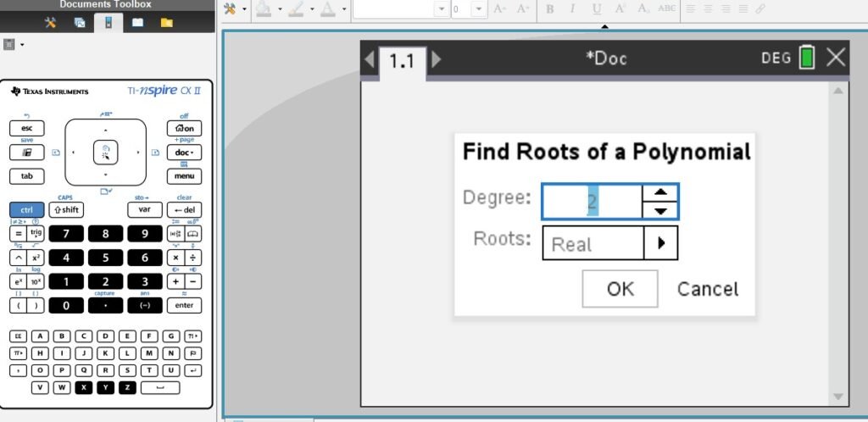The width and height of the screenshot is (868, 422).
Task: Click the space bar key
Action: (x=160, y=388)
